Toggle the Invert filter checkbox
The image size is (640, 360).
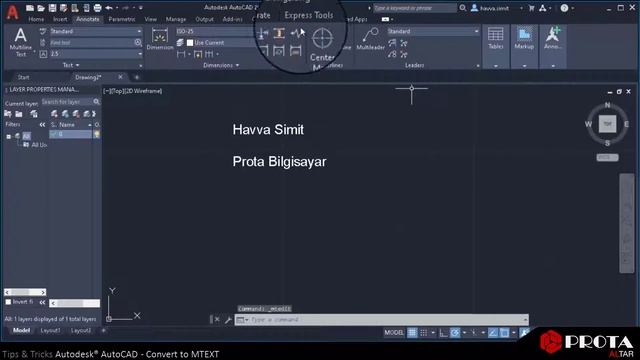[x=8, y=302]
